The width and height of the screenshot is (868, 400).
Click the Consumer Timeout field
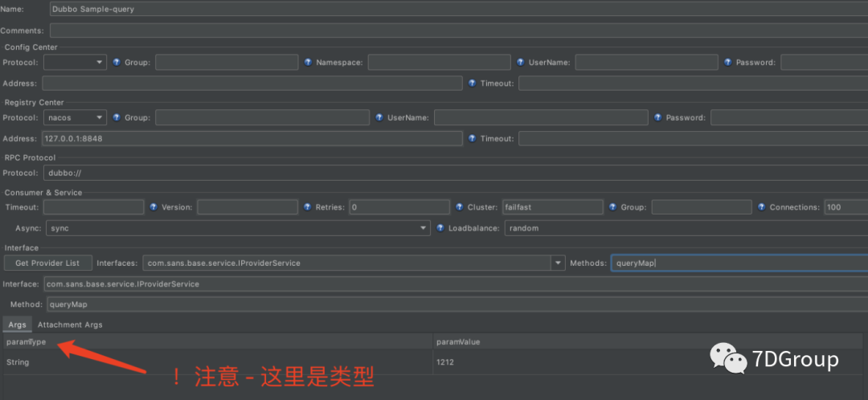93,207
